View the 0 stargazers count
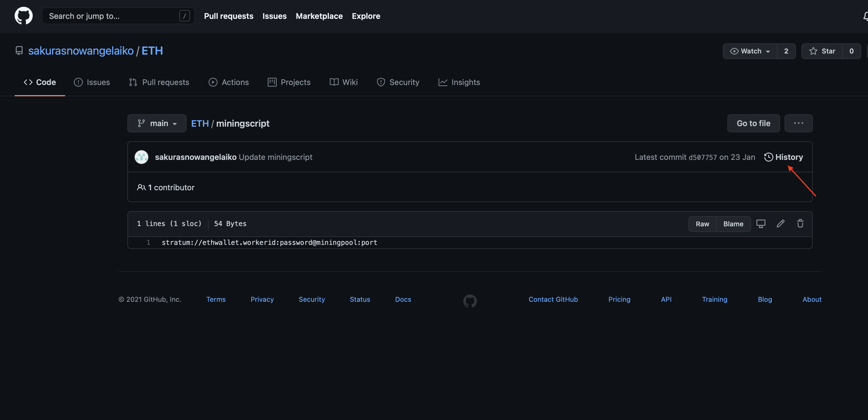868x420 pixels. coord(851,51)
